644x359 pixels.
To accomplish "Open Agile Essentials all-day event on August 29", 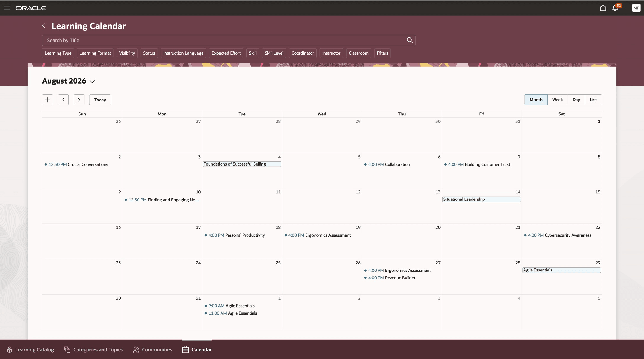I will click(x=561, y=270).
